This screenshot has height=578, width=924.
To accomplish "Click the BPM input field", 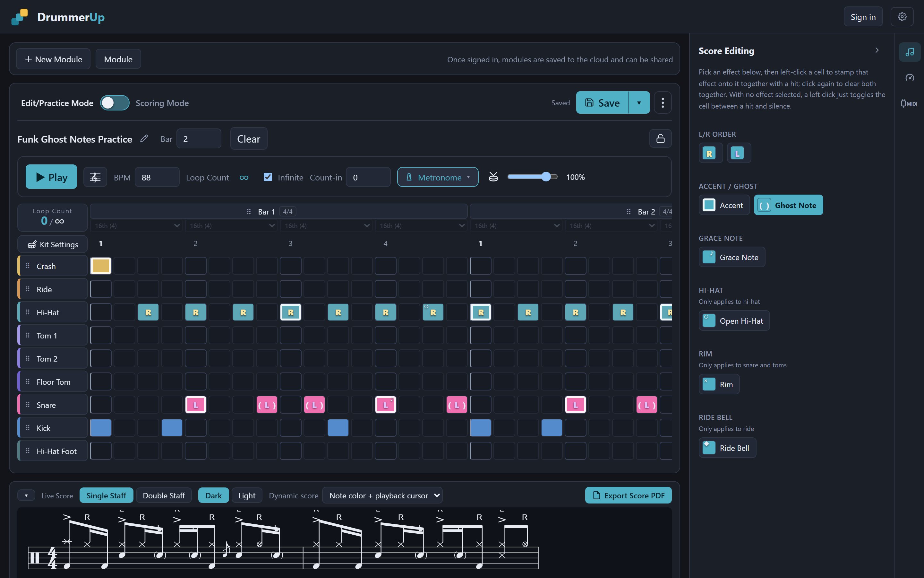I will click(157, 177).
